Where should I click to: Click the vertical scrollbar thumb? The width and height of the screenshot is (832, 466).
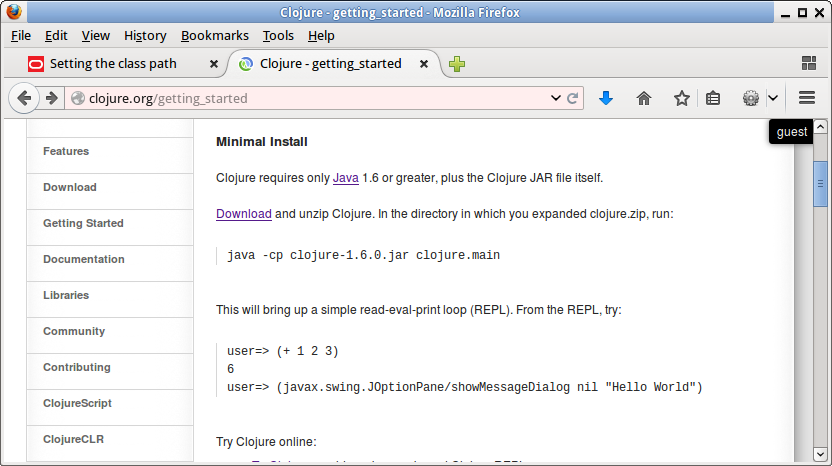click(820, 184)
